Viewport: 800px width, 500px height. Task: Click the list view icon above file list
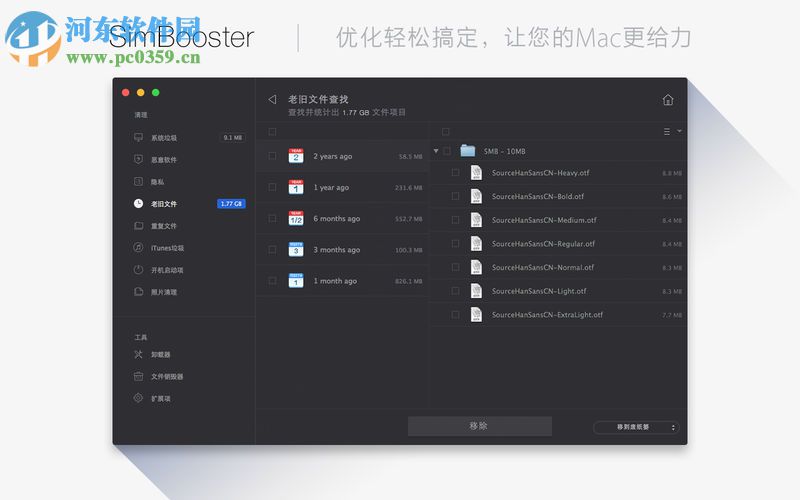coord(667,132)
